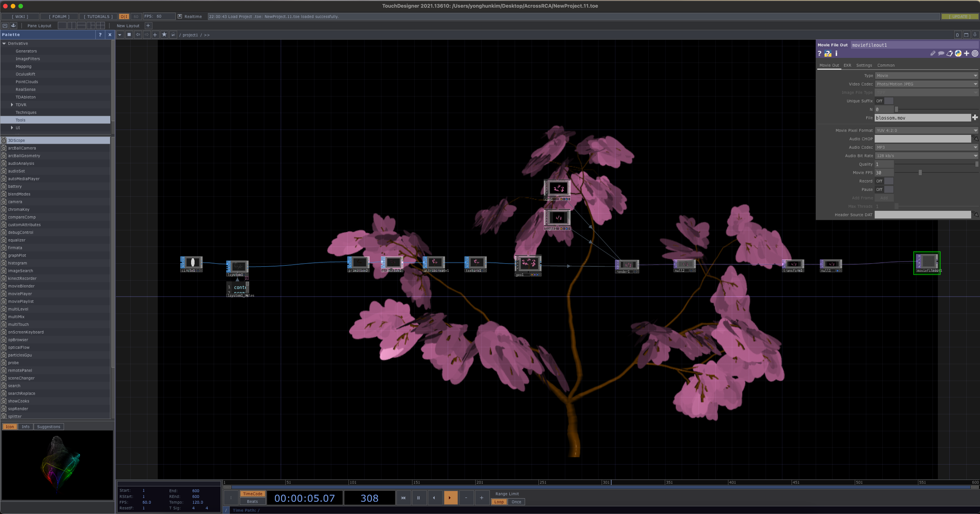Open the pane type dropdown arrow in path bar
This screenshot has height=514, width=980.
point(120,35)
